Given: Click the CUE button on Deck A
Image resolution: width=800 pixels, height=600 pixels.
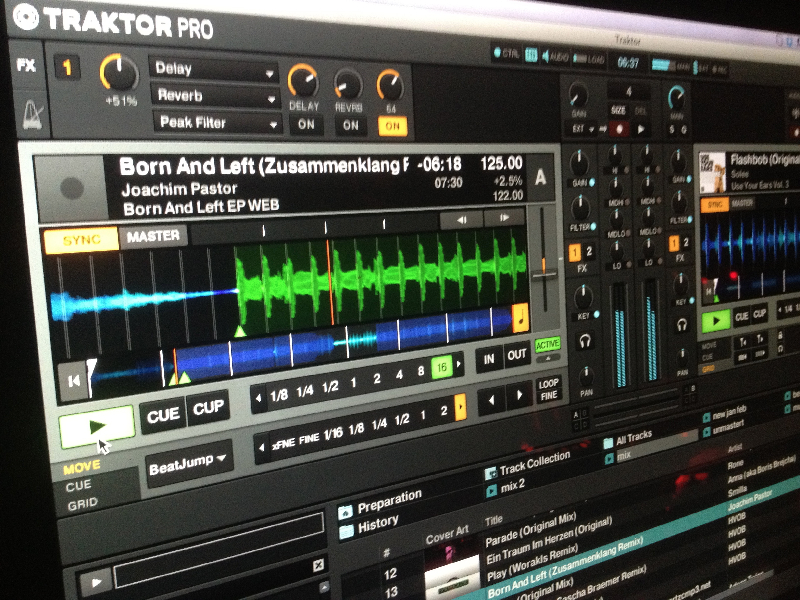Looking at the screenshot, I should [163, 415].
